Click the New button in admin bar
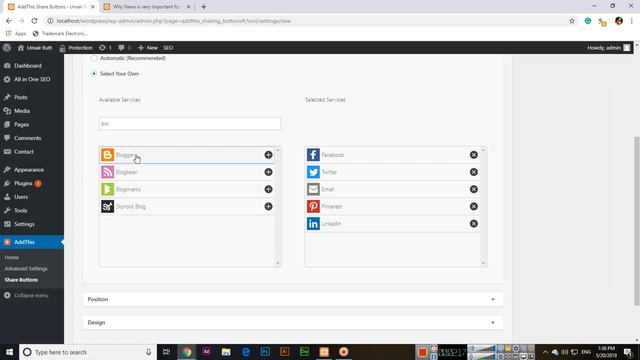The height and width of the screenshot is (360, 640). click(148, 48)
